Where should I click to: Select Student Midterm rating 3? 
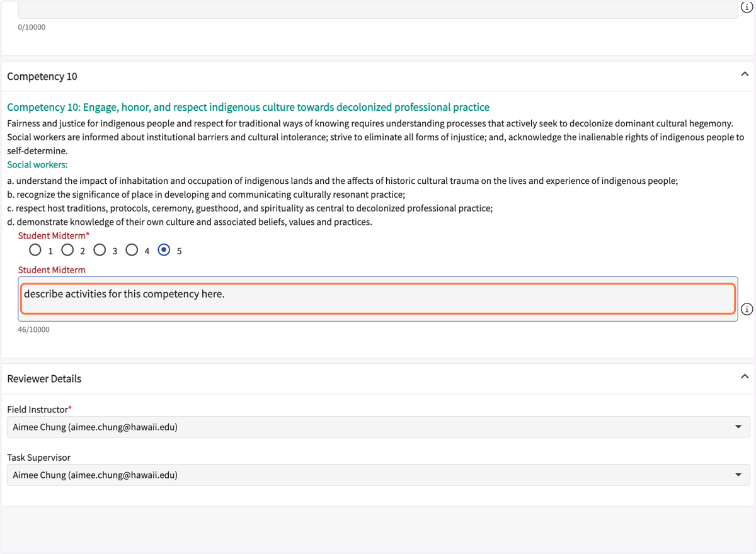click(100, 250)
